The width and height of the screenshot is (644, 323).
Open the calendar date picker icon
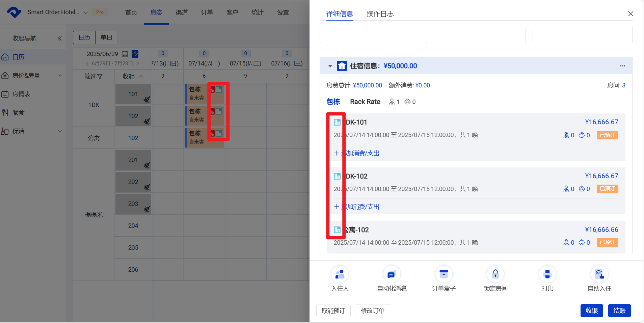[125, 54]
